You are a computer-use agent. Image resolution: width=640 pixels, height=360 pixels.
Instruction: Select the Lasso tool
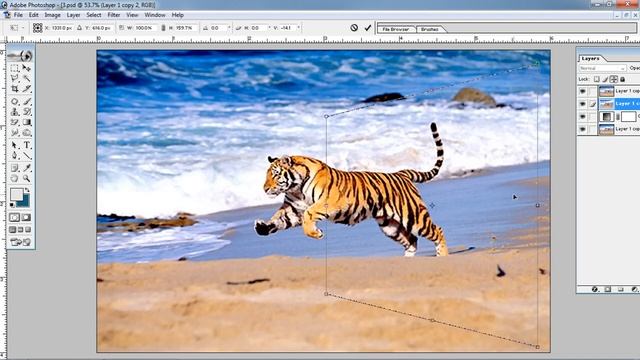[x=15, y=78]
